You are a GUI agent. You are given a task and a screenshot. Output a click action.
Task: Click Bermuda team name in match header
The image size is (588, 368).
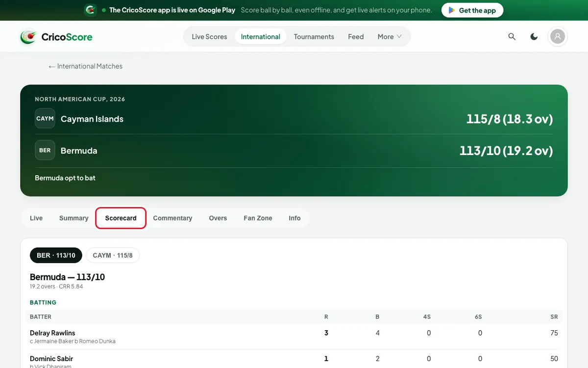[79, 151]
